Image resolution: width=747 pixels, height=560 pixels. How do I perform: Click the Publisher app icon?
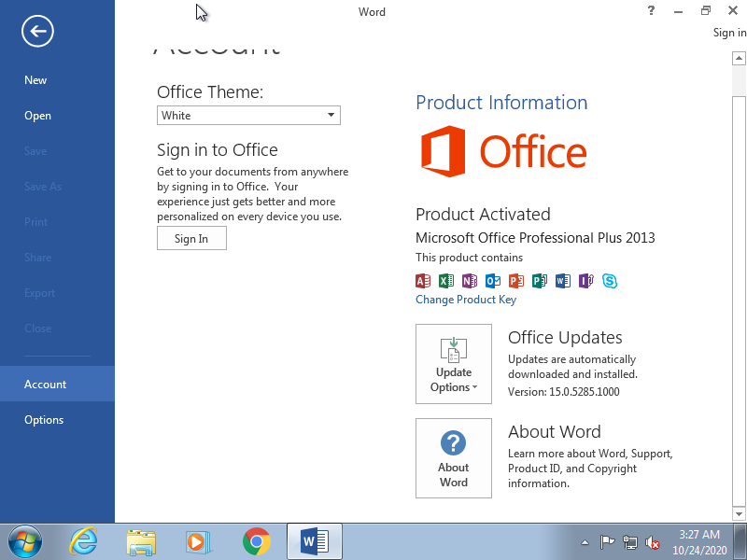coord(540,281)
